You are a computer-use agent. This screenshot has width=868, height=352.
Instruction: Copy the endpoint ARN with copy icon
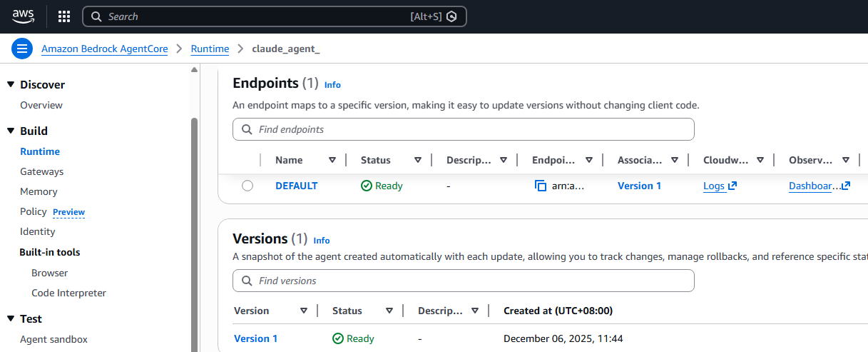click(x=541, y=186)
